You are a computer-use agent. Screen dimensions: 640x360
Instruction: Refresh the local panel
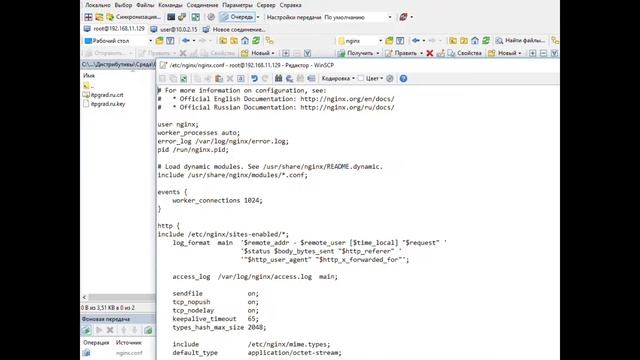point(256,41)
